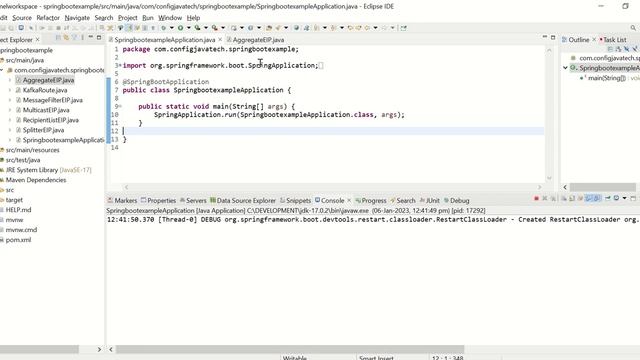This screenshot has height=360, width=640.
Task: Maximize the editor area
Action: [553, 37]
